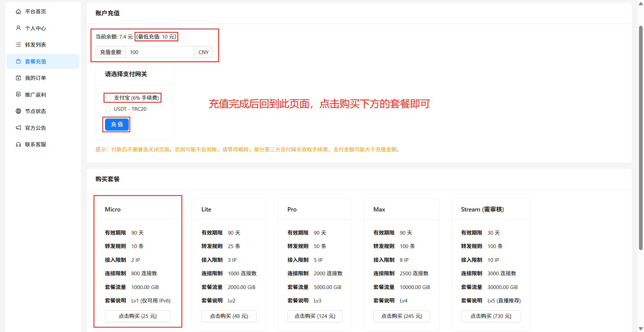
Task: Click the 充值金额 amount input field
Action: tap(160, 52)
